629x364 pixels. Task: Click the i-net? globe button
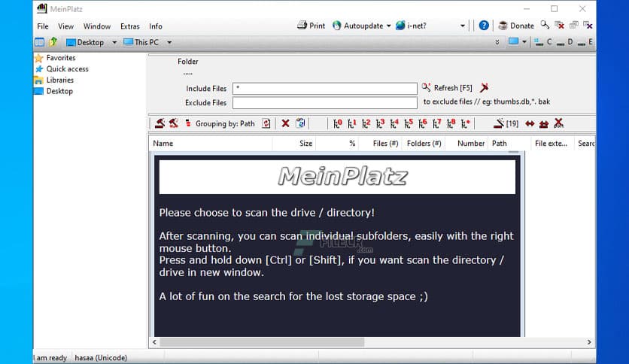coord(411,26)
